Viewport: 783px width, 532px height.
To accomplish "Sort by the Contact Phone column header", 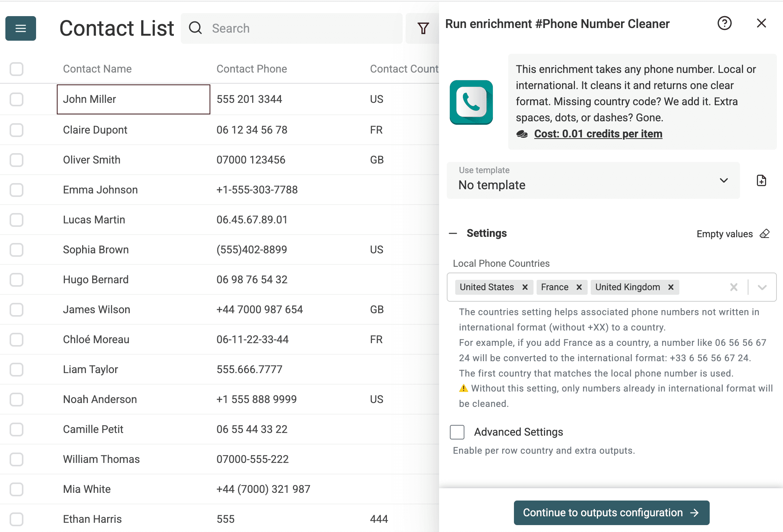I will tap(251, 69).
